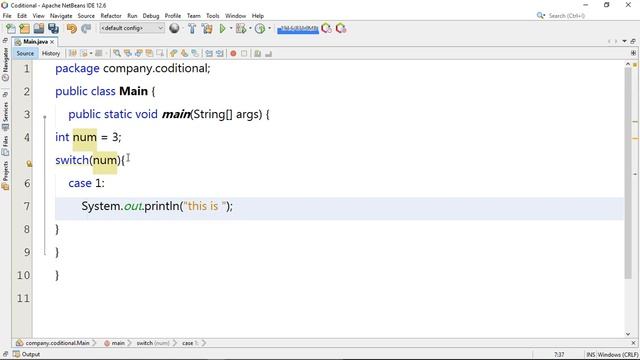Open the Tools menu
This screenshot has height=360, width=640.
click(213, 16)
